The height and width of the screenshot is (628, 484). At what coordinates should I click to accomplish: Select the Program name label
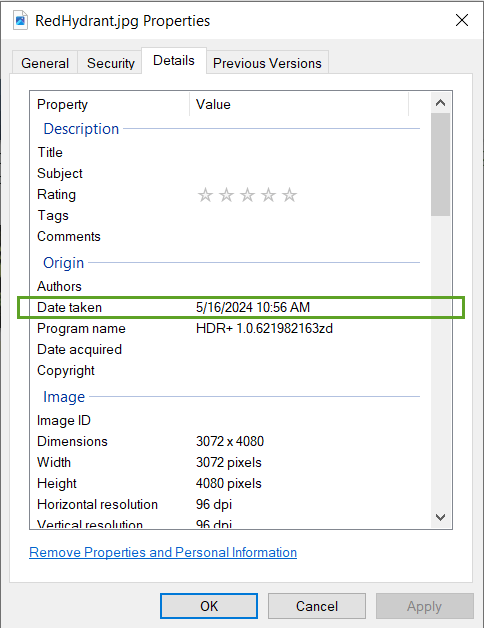coord(81,328)
